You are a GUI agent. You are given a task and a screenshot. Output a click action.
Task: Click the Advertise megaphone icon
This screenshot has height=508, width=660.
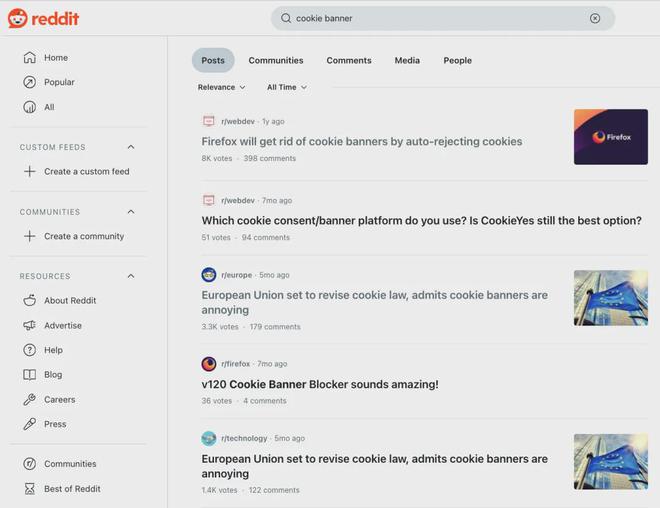pyautogui.click(x=29, y=325)
